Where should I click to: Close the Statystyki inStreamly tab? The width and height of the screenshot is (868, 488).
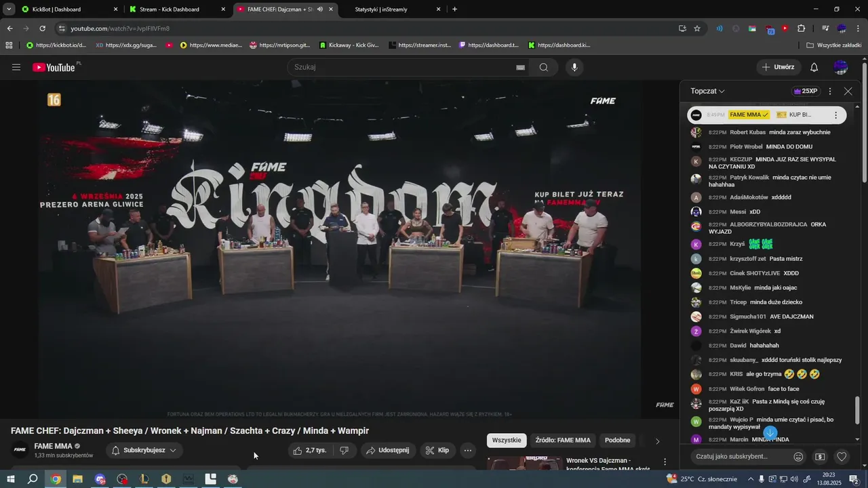(x=439, y=9)
